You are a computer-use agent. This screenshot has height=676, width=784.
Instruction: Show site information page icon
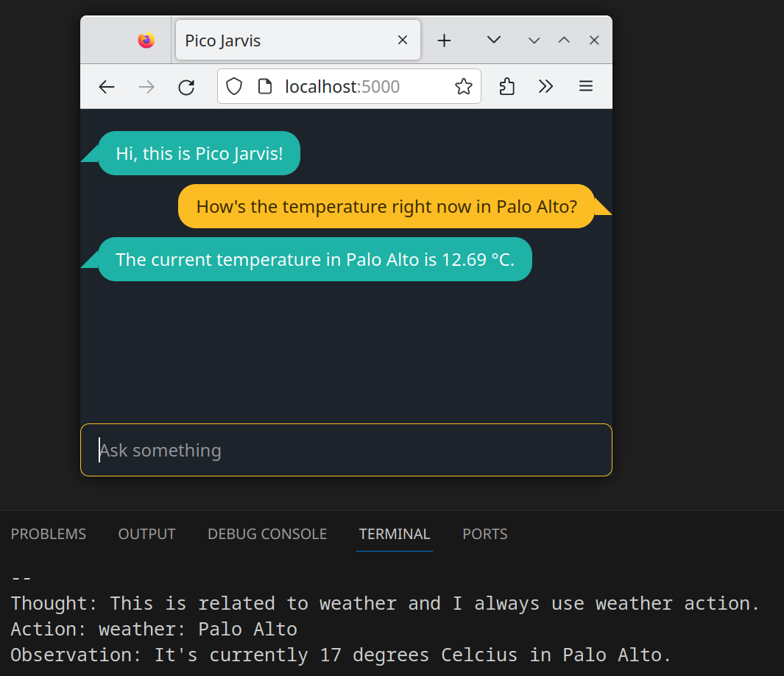(264, 86)
